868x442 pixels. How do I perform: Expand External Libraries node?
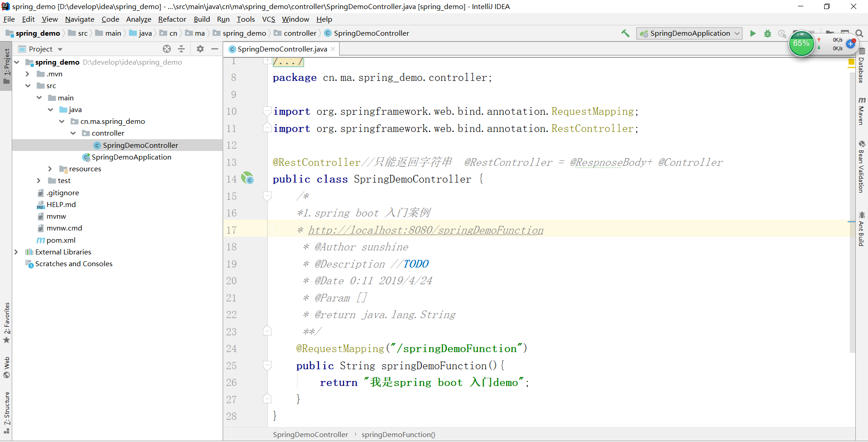pos(16,252)
